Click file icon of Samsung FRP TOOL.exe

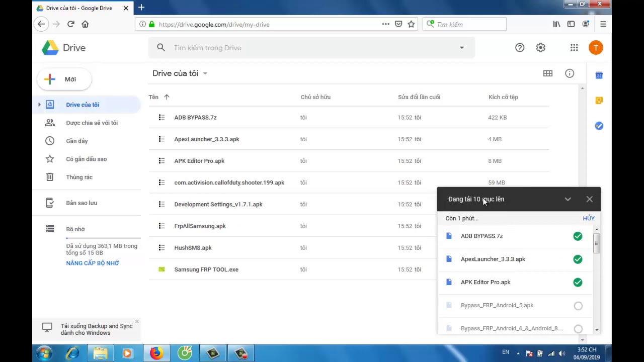point(162,269)
